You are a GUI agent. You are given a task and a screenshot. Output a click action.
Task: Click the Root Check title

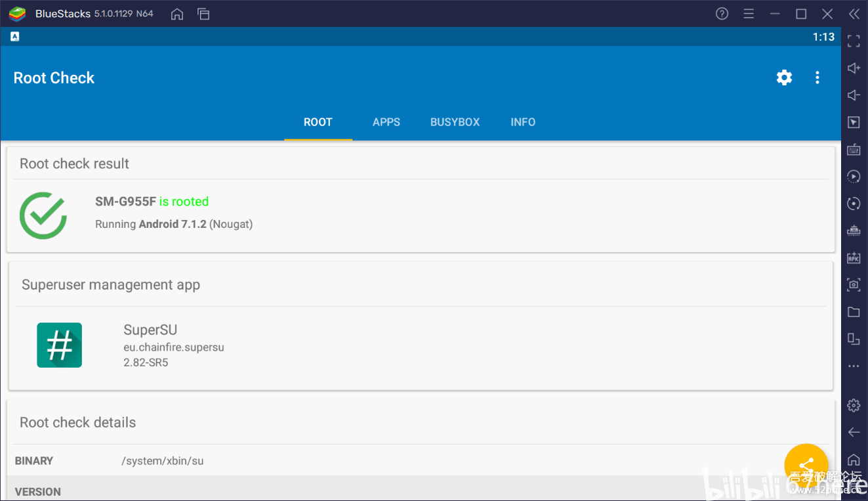tap(54, 77)
